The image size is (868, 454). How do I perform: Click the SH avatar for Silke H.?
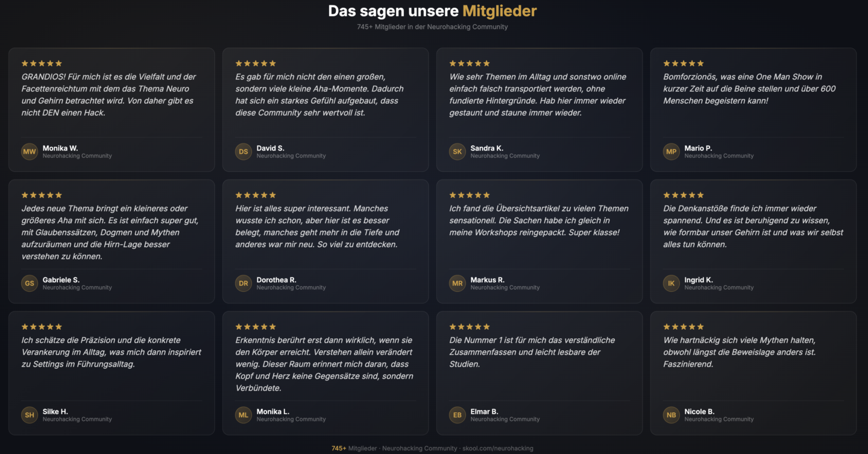[30, 415]
